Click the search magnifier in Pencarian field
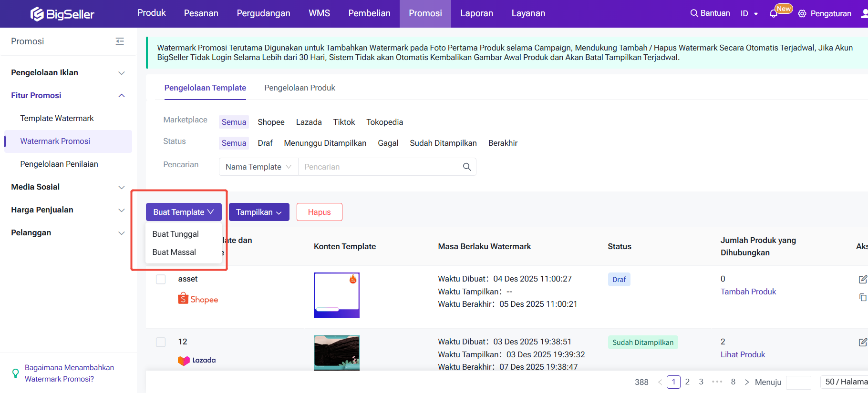868x393 pixels. (467, 167)
